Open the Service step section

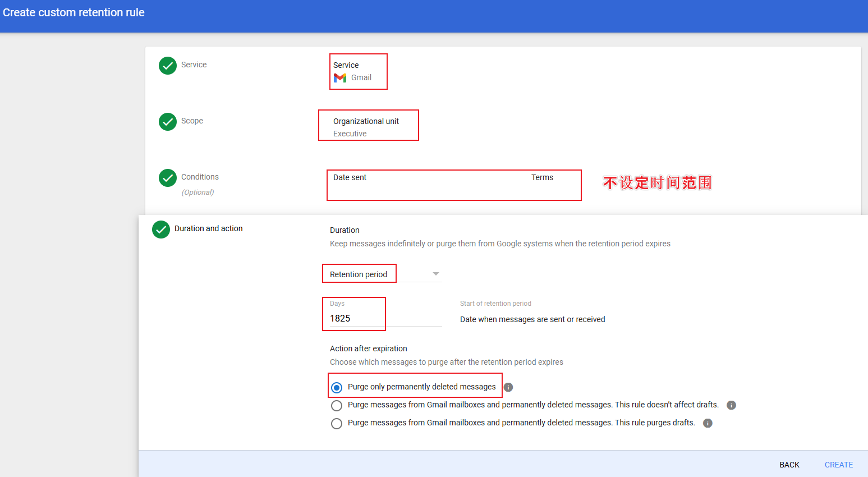coord(194,65)
